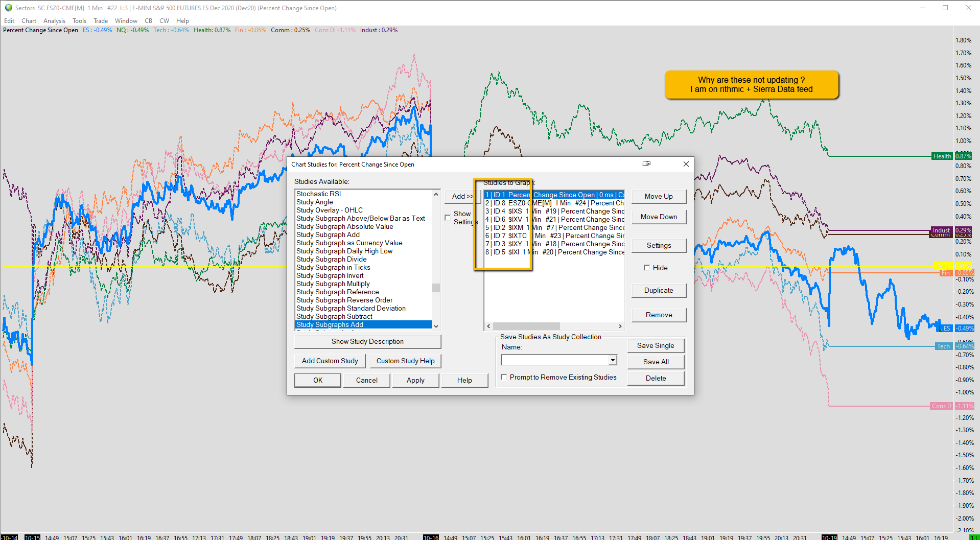Select Study Subgraph Reference
Image resolution: width=980 pixels, height=540 pixels.
coord(363,292)
